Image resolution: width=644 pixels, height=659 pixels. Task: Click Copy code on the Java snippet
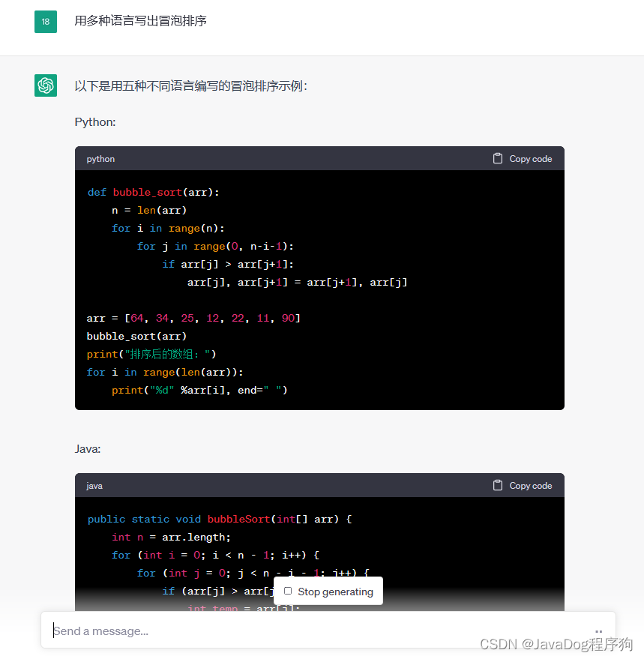point(530,485)
